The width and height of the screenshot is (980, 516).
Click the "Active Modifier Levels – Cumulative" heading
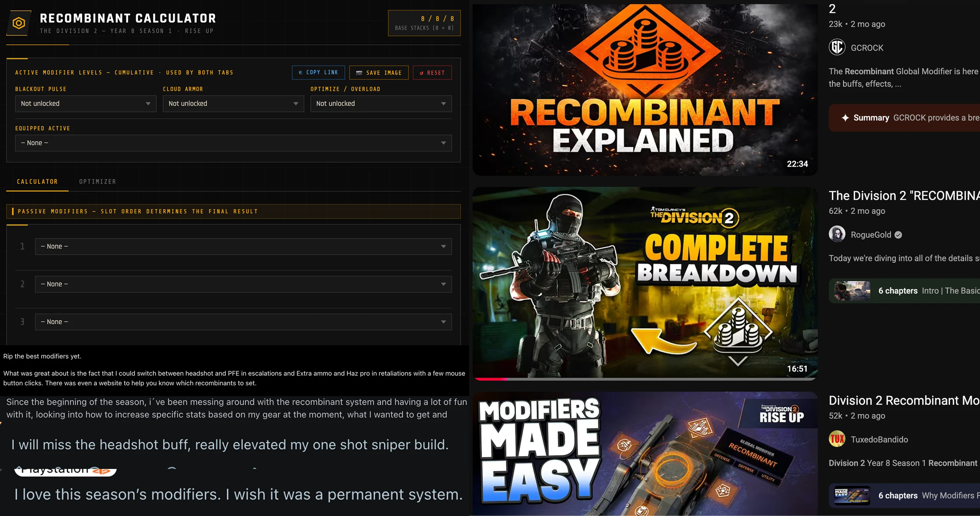point(124,72)
